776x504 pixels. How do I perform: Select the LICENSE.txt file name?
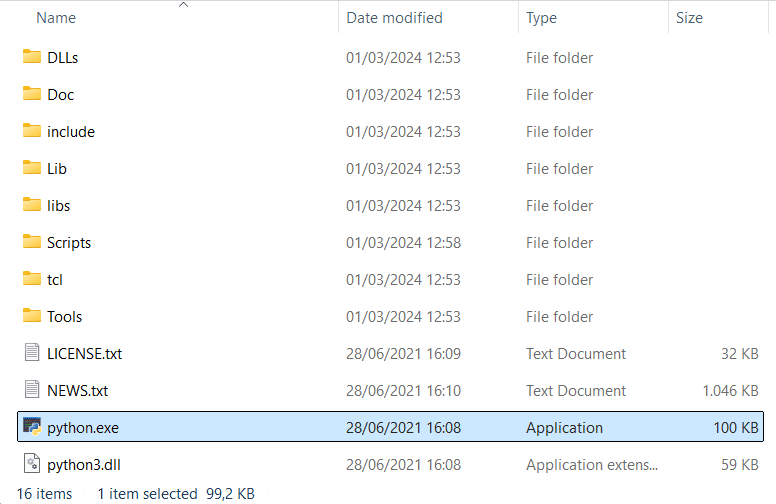[x=84, y=353]
